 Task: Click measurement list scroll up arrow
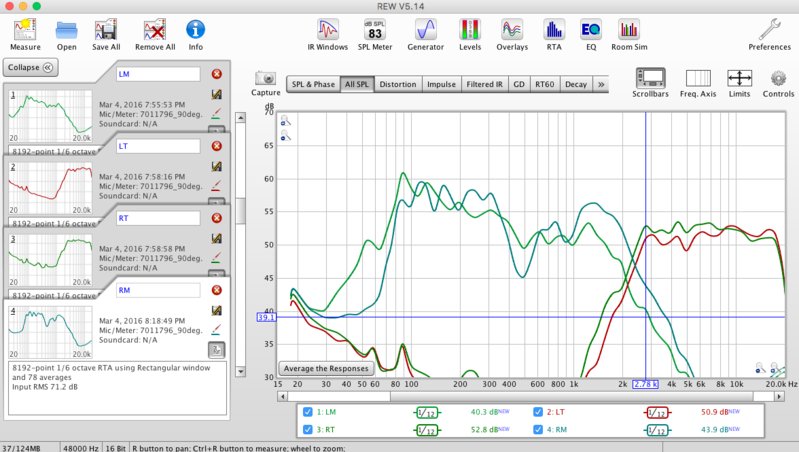[x=241, y=117]
